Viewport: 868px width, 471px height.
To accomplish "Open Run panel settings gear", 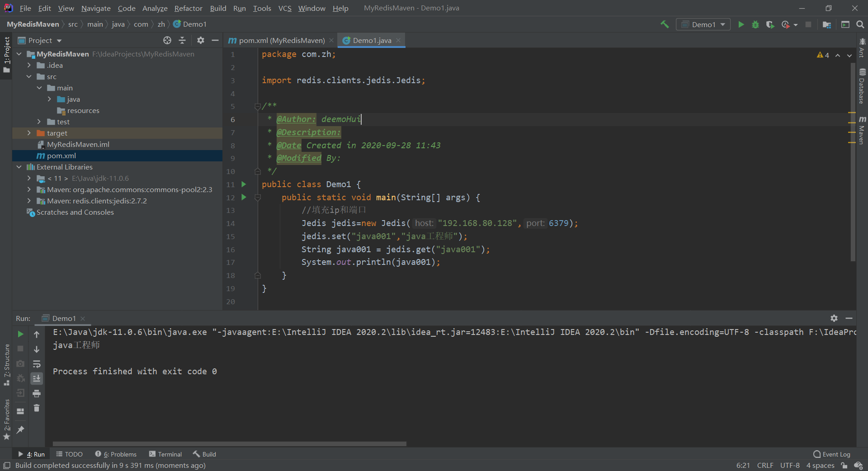I will [x=834, y=318].
